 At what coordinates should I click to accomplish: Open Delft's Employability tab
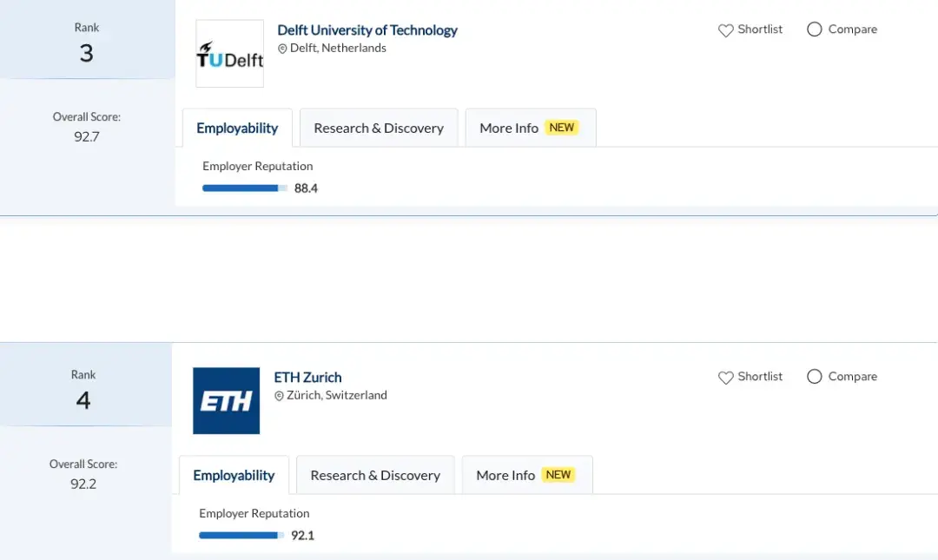(x=237, y=128)
